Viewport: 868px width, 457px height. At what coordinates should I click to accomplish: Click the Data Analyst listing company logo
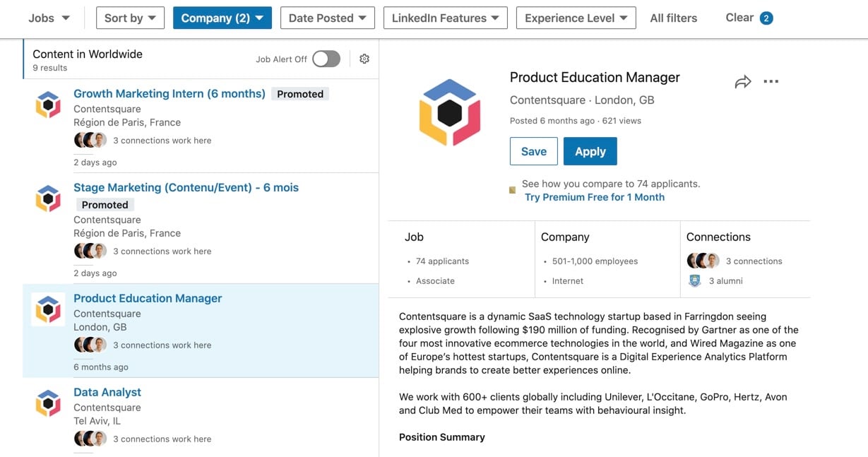[x=48, y=403]
